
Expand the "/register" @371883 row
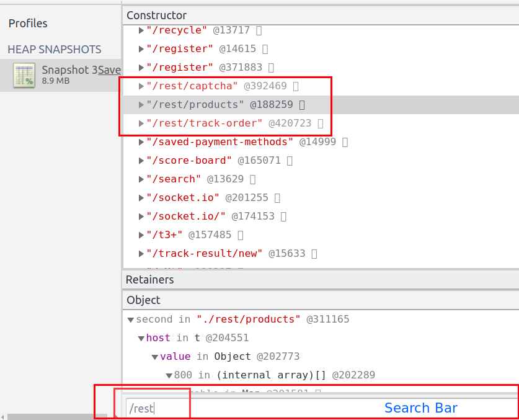pyautogui.click(x=141, y=68)
